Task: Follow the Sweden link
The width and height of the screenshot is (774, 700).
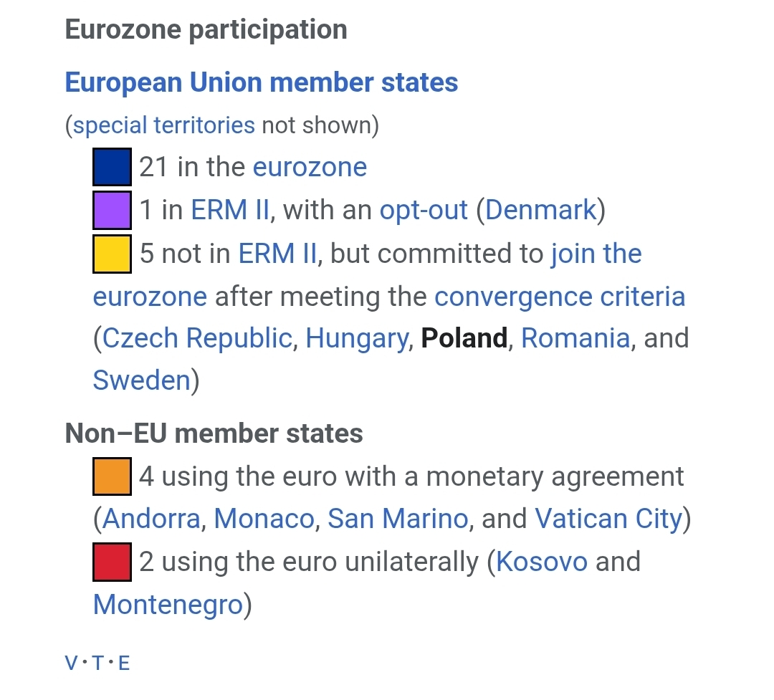Action: pyautogui.click(x=142, y=380)
